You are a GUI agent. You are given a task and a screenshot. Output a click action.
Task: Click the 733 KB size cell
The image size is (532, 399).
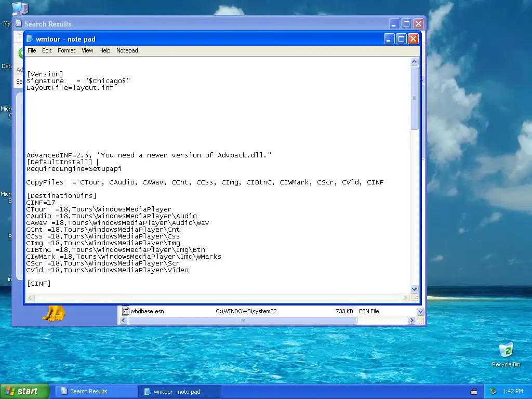[344, 311]
